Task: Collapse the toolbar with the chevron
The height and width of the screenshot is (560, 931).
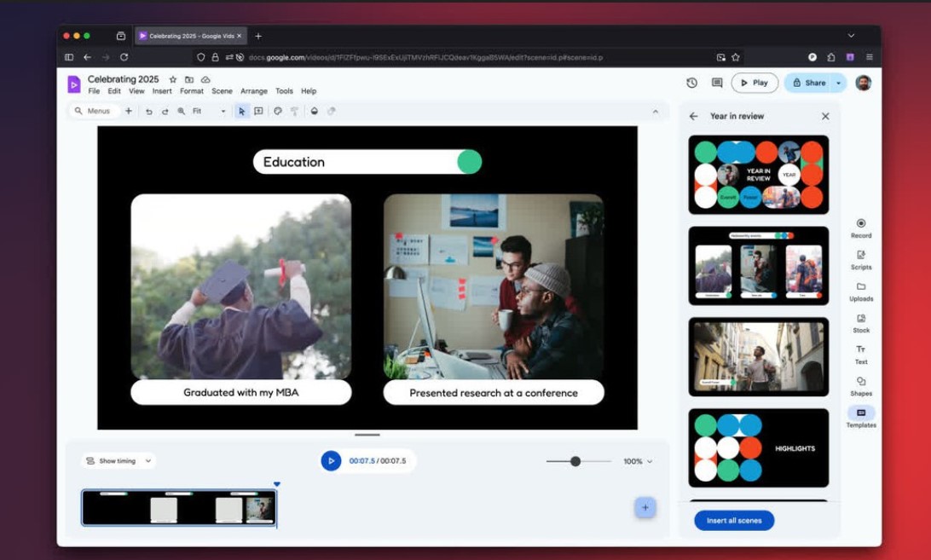Action: click(655, 112)
